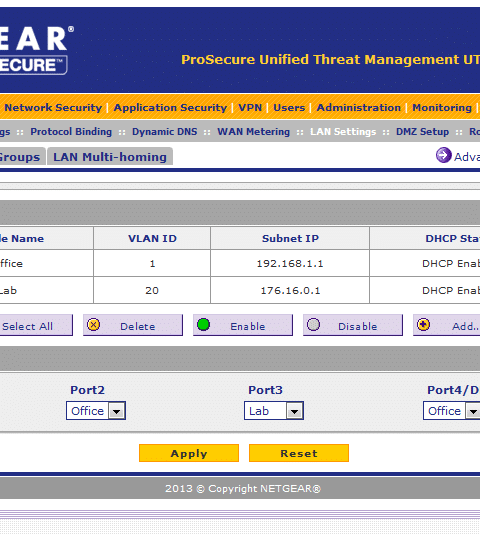The width and height of the screenshot is (480, 535).
Task: Go to Protocol Binding submenu
Action: 71,132
